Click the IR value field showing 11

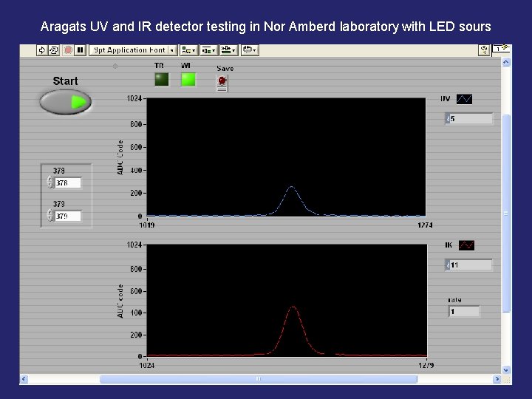point(468,265)
